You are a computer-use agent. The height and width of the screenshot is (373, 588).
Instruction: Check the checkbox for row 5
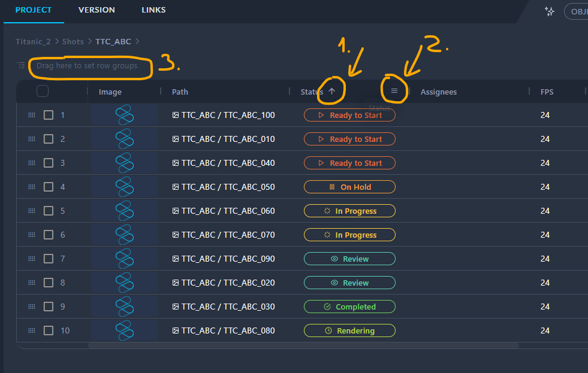coord(49,211)
